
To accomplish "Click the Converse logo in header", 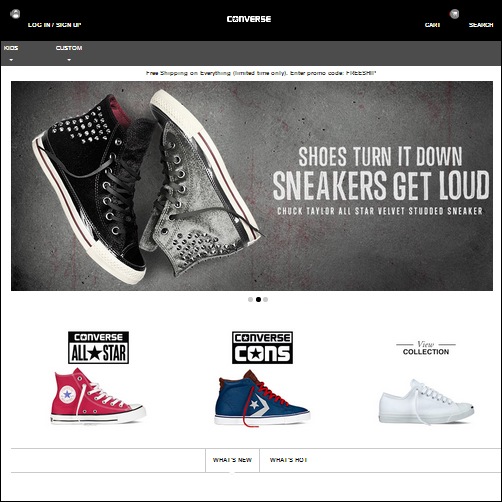I will click(249, 19).
